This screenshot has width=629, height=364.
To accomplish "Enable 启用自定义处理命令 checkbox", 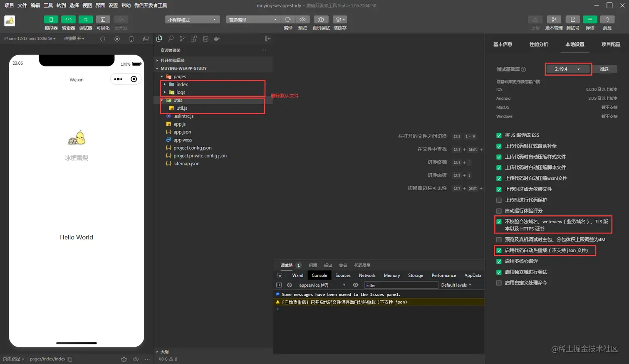I will [499, 283].
